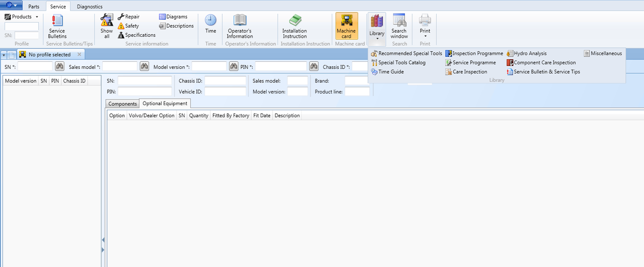The width and height of the screenshot is (644, 267).
Task: Click the SN * search input field
Action: coord(35,66)
